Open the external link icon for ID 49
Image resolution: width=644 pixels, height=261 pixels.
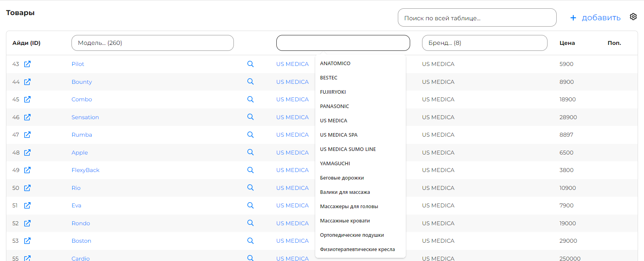coord(27,170)
